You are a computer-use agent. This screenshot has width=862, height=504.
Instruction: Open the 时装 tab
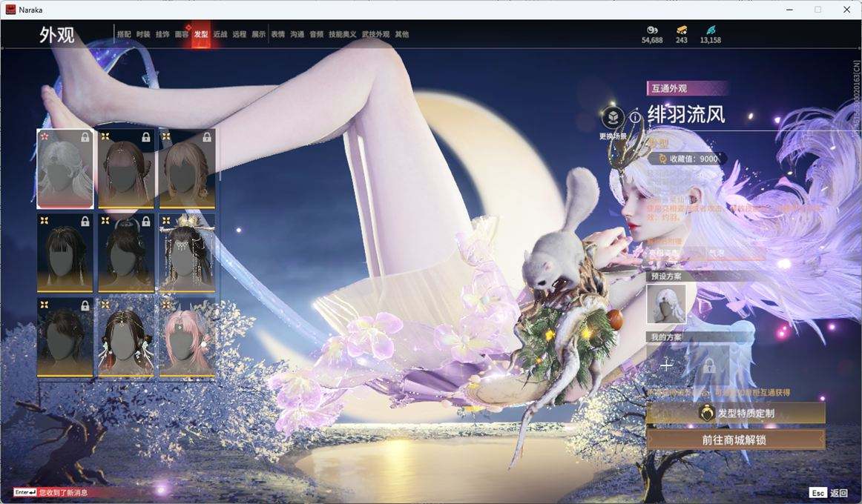pyautogui.click(x=143, y=34)
